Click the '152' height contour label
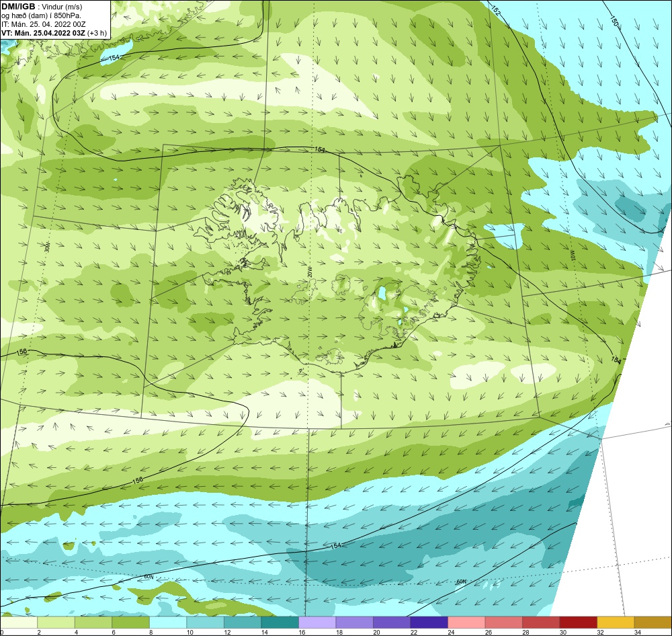 point(495,11)
